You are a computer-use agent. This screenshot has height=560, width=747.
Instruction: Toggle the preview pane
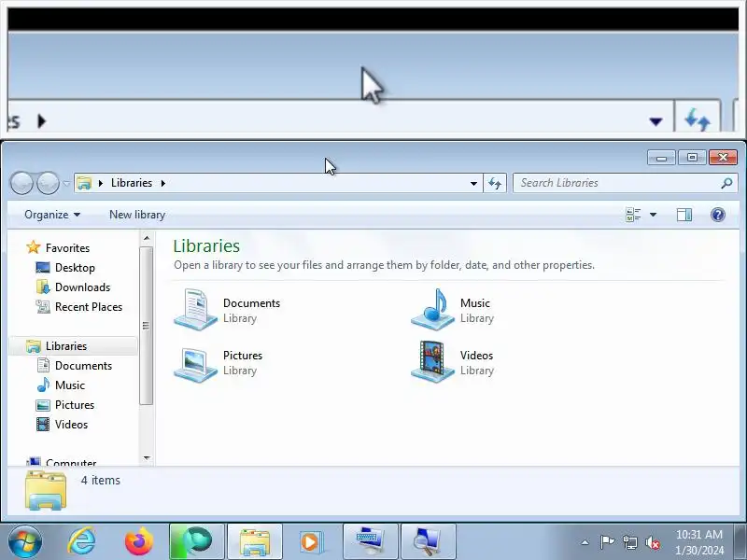point(684,215)
